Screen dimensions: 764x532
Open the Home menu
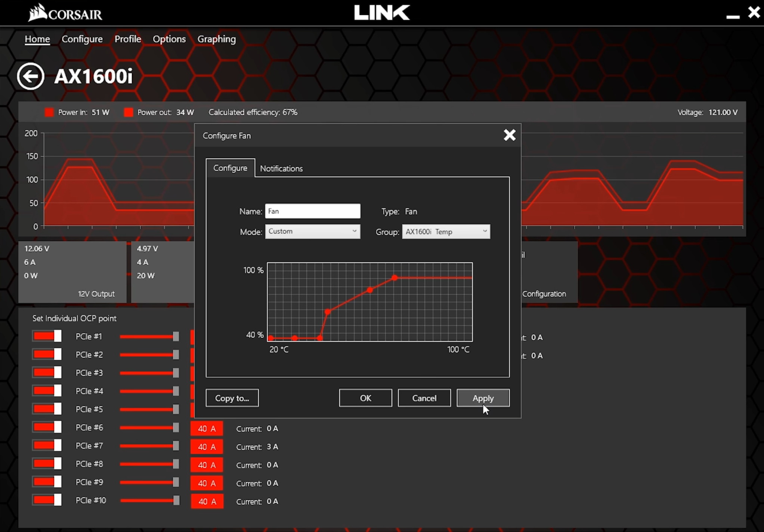(x=37, y=39)
